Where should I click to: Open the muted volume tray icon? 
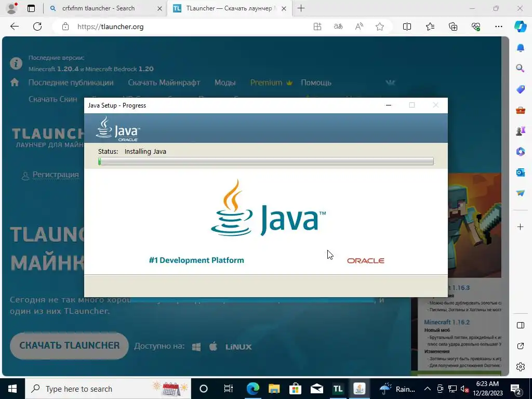click(465, 389)
